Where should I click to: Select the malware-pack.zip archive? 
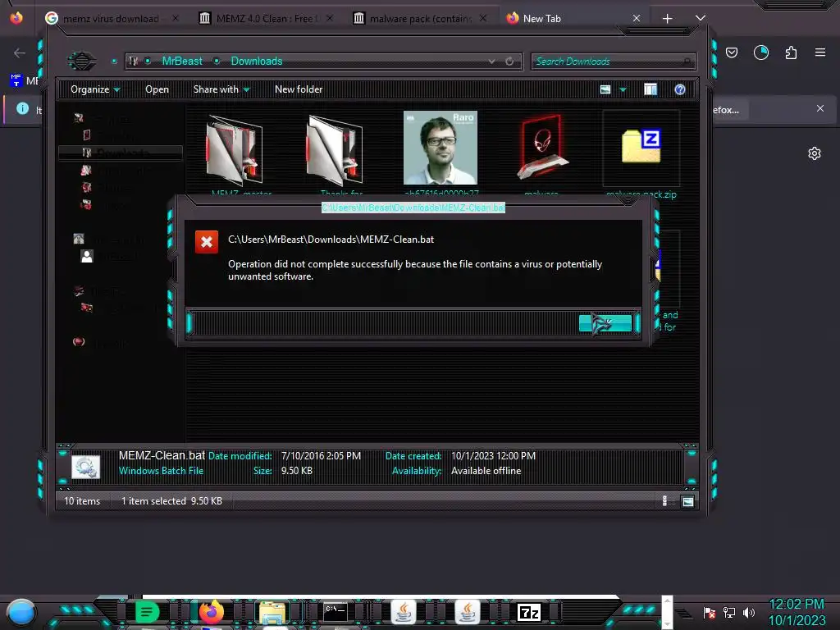coord(641,155)
